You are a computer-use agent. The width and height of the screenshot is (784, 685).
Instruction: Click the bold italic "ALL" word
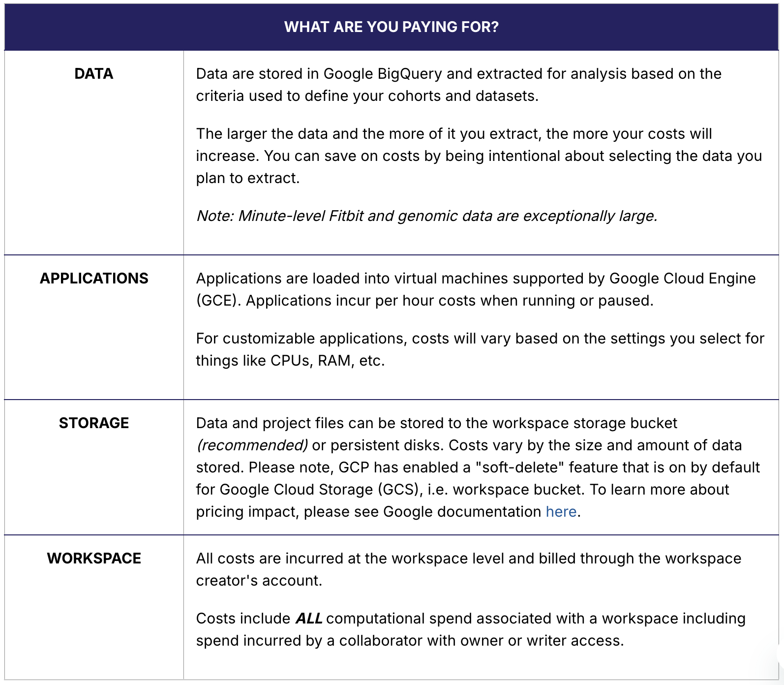pyautogui.click(x=309, y=619)
